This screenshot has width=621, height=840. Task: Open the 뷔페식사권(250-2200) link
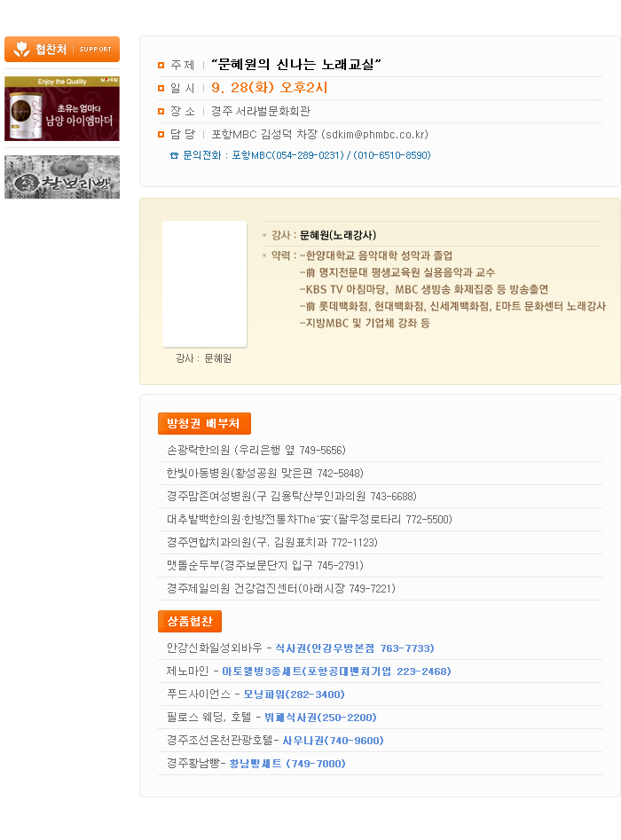[320, 718]
